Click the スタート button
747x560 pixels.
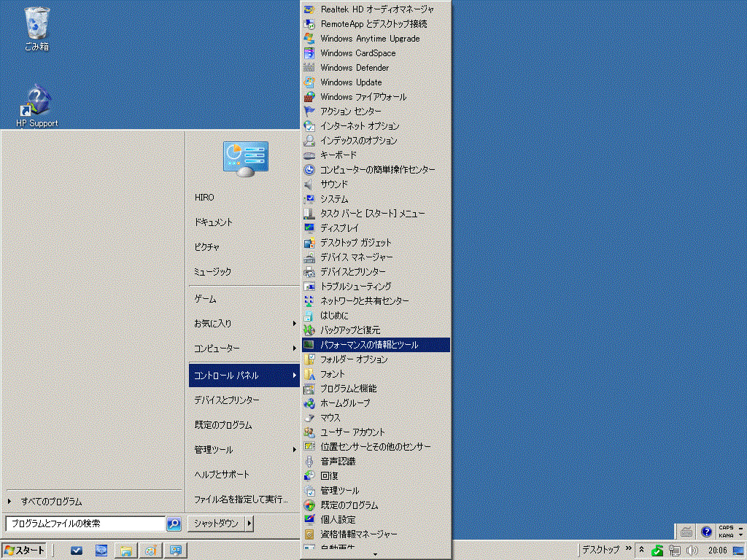tap(24, 551)
